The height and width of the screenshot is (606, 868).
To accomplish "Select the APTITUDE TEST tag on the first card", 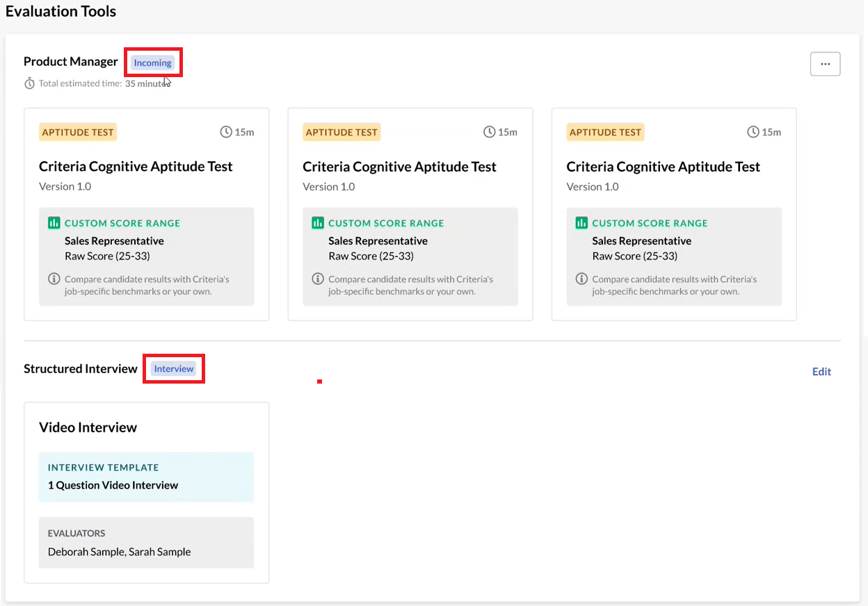I will pyautogui.click(x=77, y=132).
